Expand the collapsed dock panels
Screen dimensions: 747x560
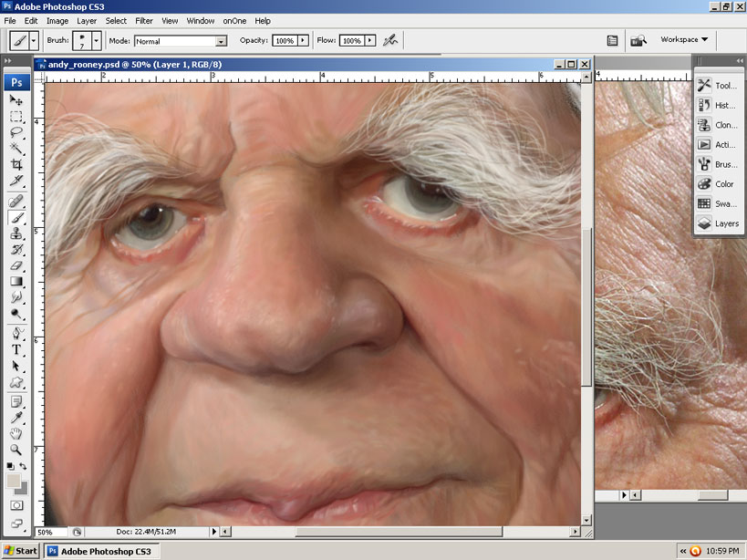pos(740,60)
